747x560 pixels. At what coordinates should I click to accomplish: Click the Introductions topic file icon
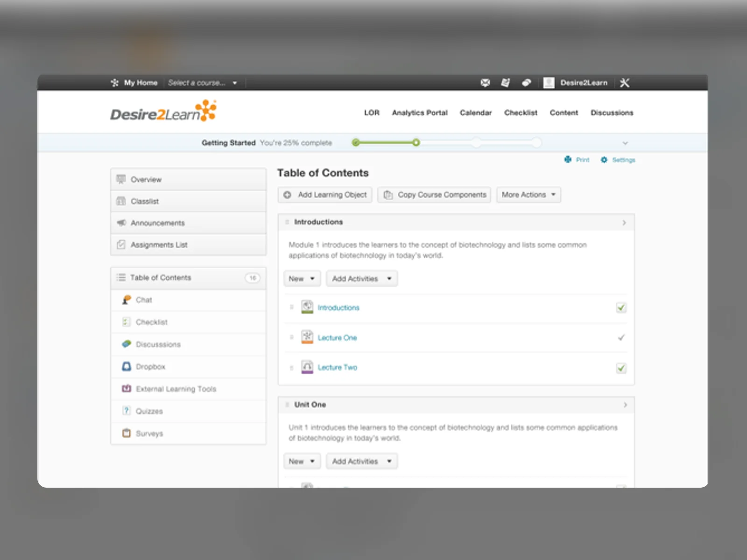(307, 307)
